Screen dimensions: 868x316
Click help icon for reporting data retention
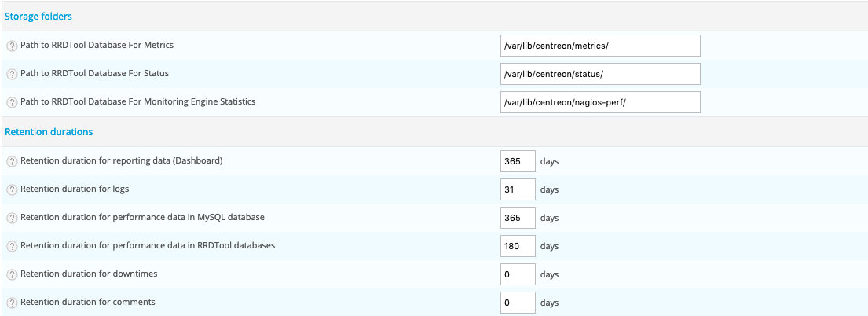click(12, 162)
